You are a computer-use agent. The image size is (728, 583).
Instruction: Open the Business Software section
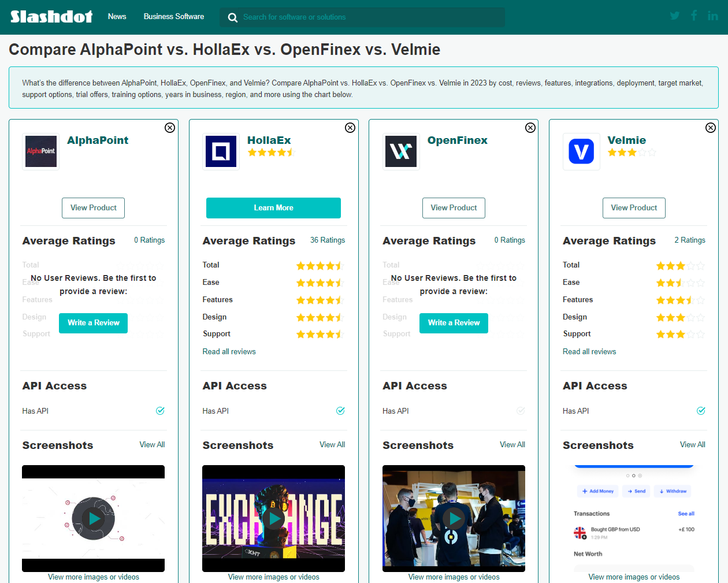pyautogui.click(x=173, y=17)
